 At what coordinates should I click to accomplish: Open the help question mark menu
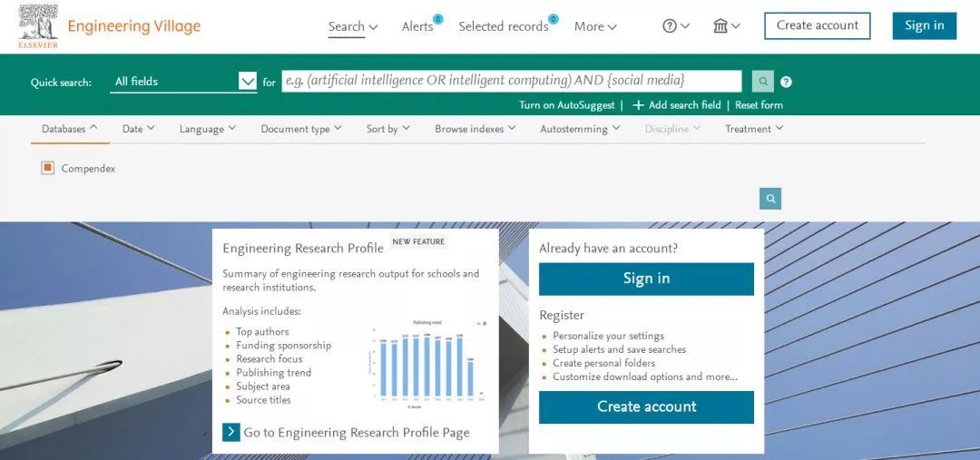[676, 26]
